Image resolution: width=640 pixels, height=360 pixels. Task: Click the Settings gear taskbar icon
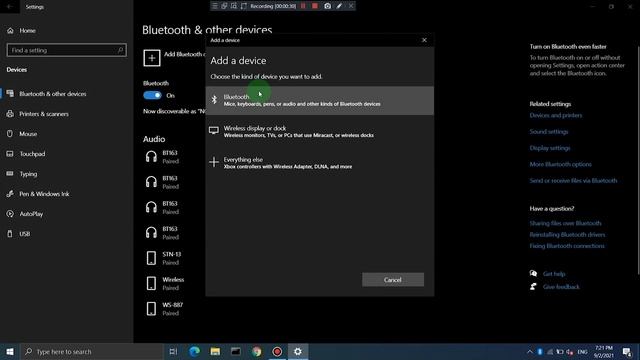(x=298, y=351)
